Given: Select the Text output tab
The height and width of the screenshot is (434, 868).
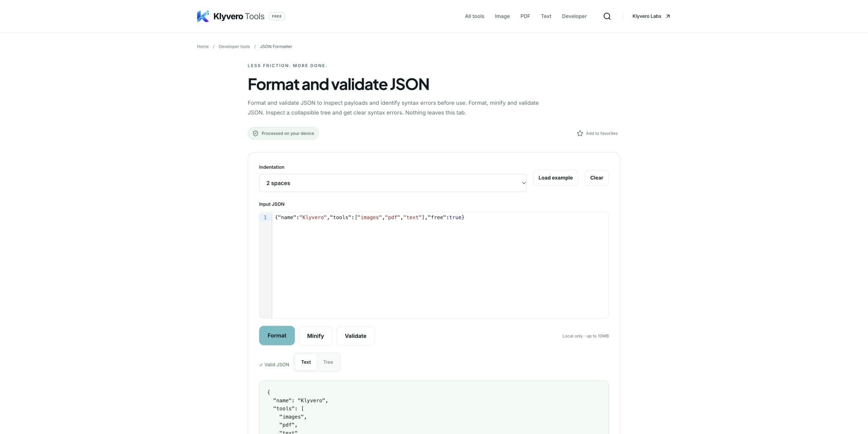Looking at the screenshot, I should point(306,362).
